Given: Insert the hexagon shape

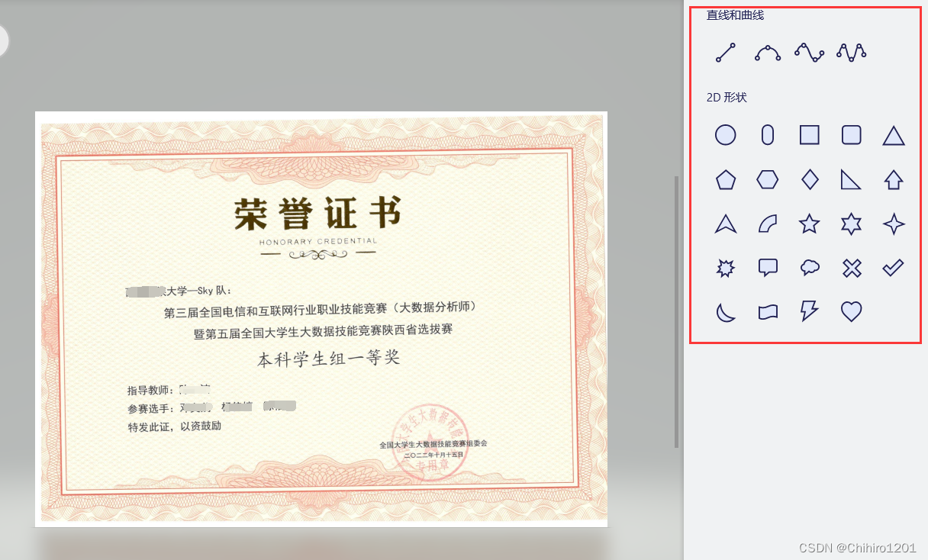Looking at the screenshot, I should point(768,180).
